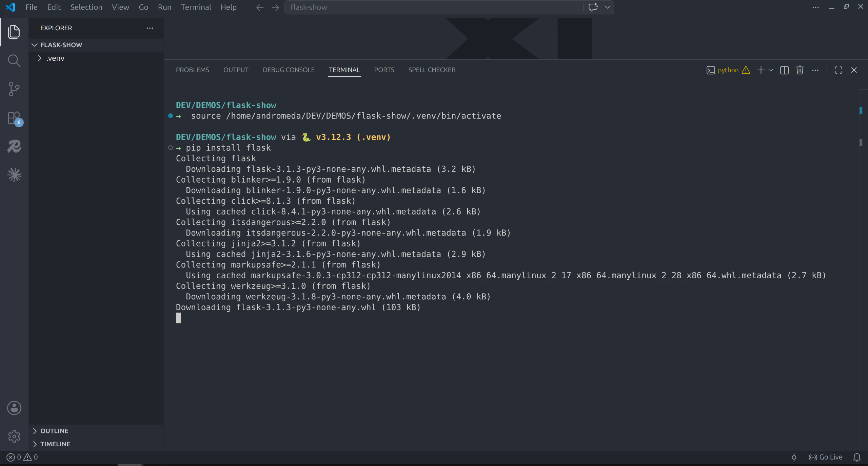
Task: Click the EXPLORER panel title
Action: [56, 28]
